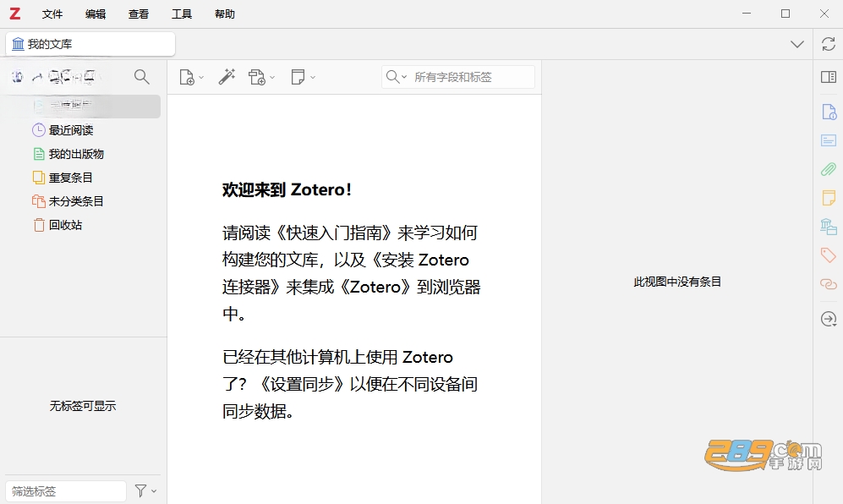Screen dimensions: 843x504
Task: Focus the 筛选标签 filter field
Action: coord(66,491)
